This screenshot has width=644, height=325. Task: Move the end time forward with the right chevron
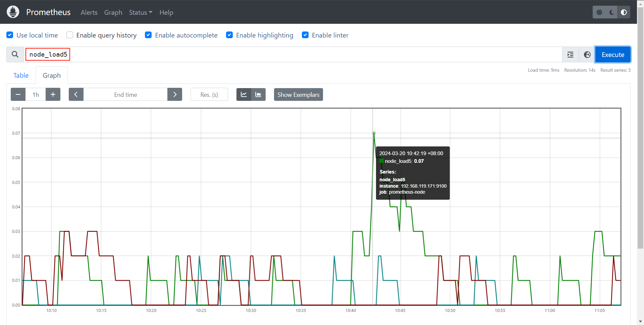[x=175, y=94]
